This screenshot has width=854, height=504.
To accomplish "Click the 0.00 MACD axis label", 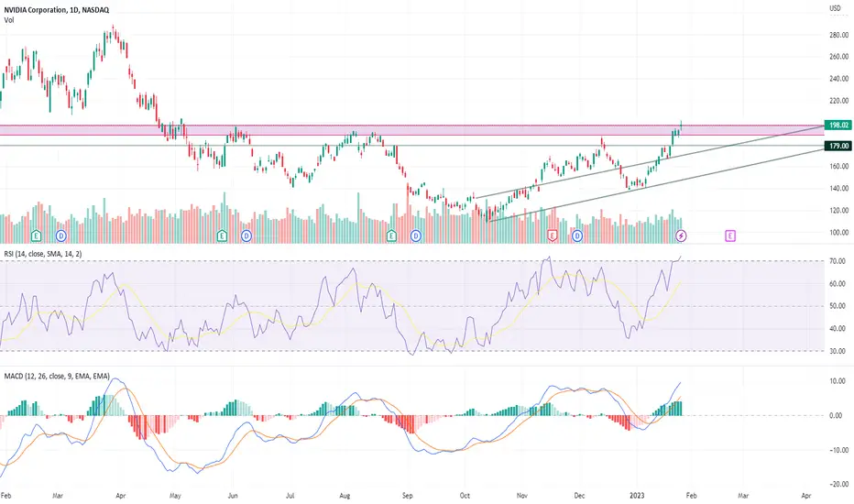I will pos(836,416).
